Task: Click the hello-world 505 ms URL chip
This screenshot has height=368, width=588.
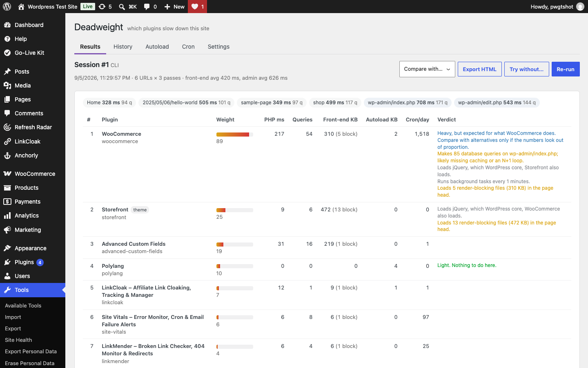Action: (187, 103)
